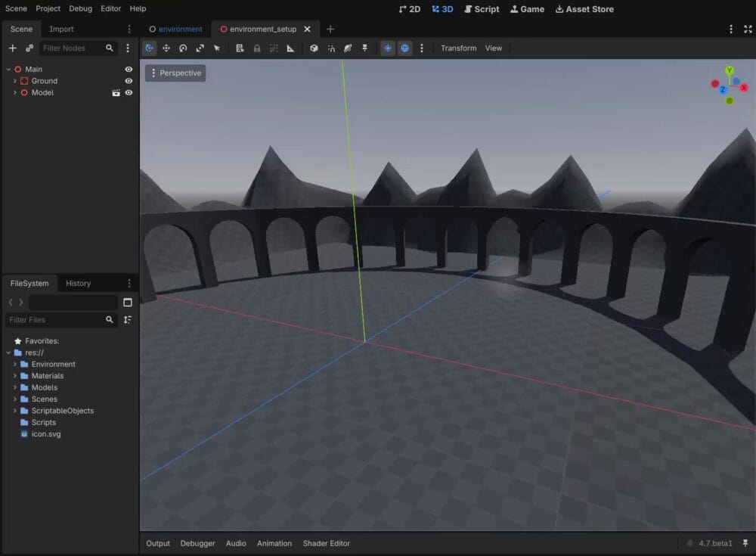Click the leaf-shaped toolbar icon
The height and width of the screenshot is (556, 756).
(x=348, y=48)
